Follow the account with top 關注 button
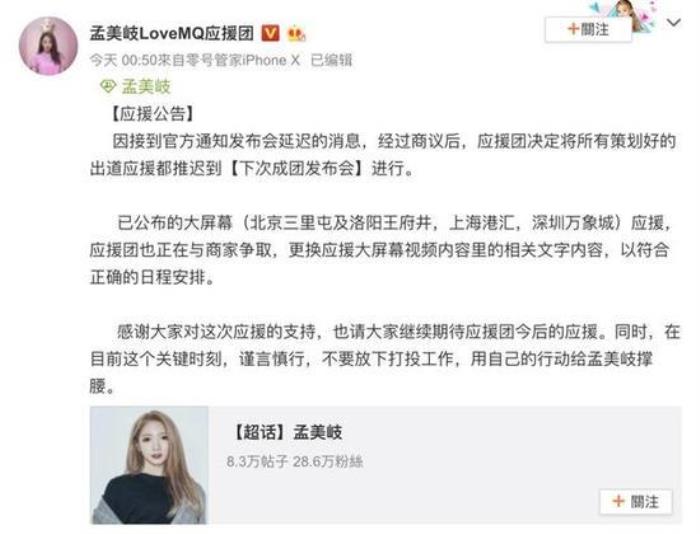Screen dimensions: 700x534 pos(588,29)
